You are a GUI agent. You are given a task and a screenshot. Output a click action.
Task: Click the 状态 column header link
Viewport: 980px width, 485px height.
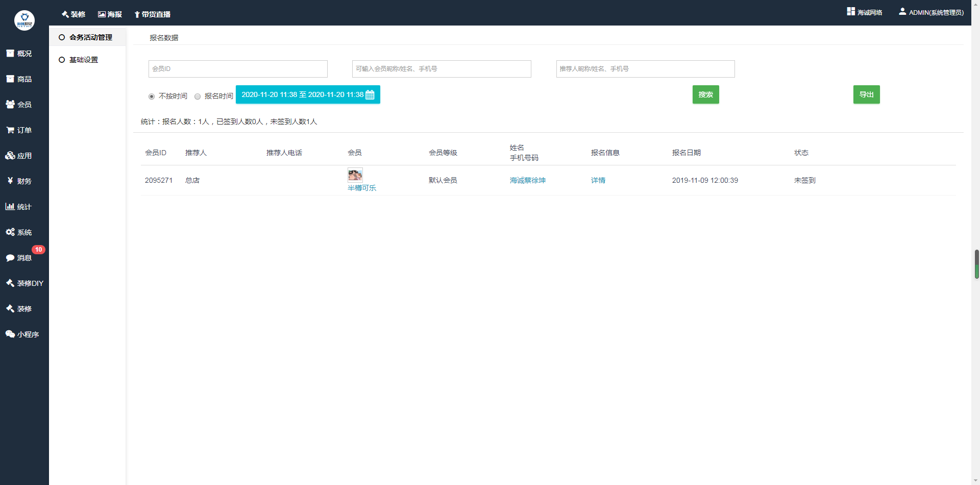coord(801,153)
